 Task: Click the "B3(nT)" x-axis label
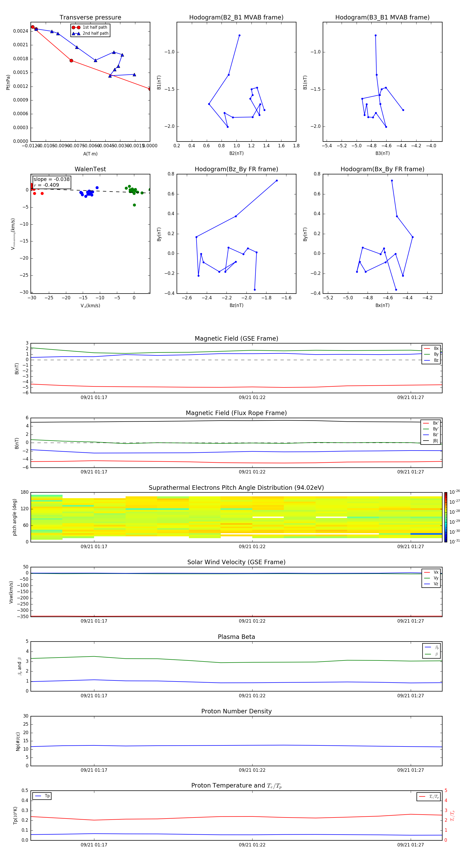382,154
